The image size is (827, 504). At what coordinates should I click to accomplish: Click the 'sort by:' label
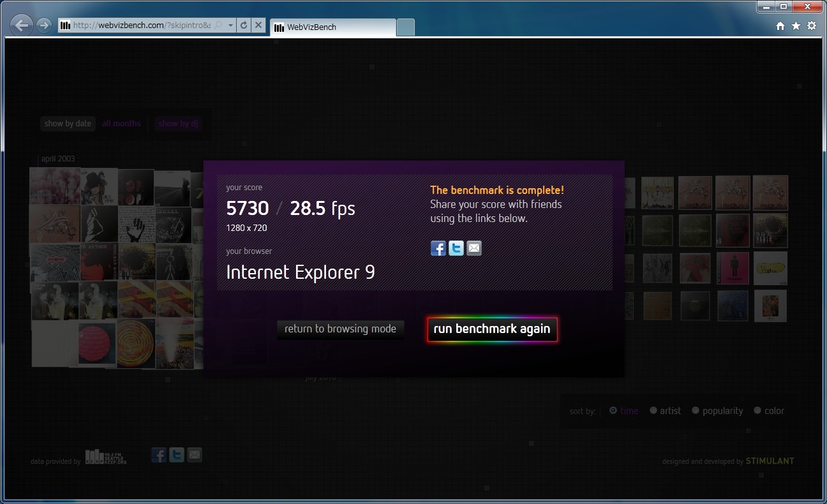tap(583, 411)
